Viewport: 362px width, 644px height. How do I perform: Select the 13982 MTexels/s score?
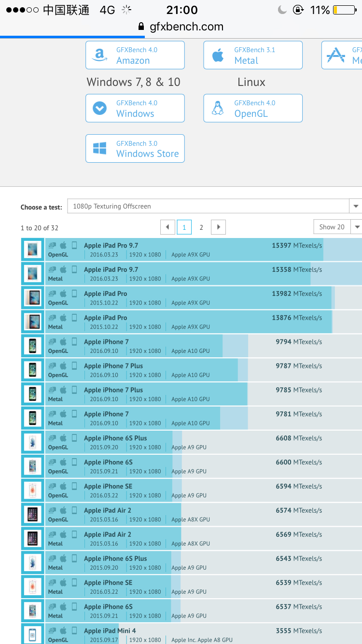point(297,294)
